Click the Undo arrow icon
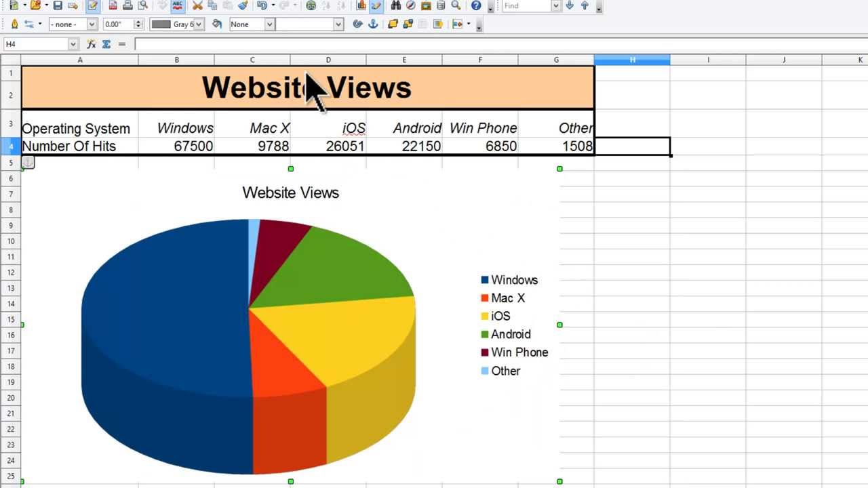This screenshot has height=488, width=868. [262, 5]
